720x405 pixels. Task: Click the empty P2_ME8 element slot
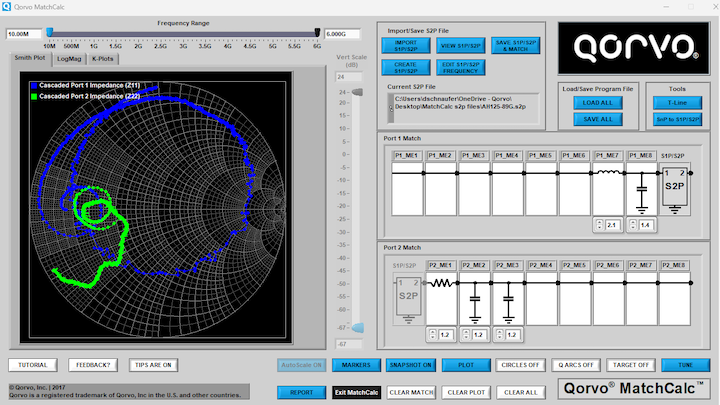tap(675, 298)
